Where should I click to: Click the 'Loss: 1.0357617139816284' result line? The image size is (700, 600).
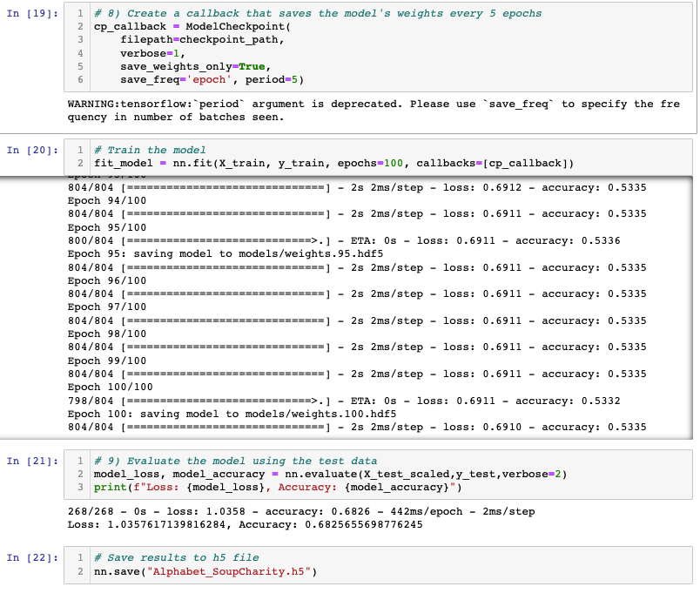point(246,524)
